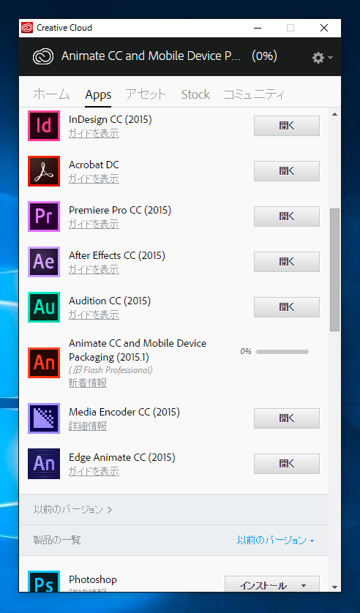Switch to the アセット tab

pos(145,94)
